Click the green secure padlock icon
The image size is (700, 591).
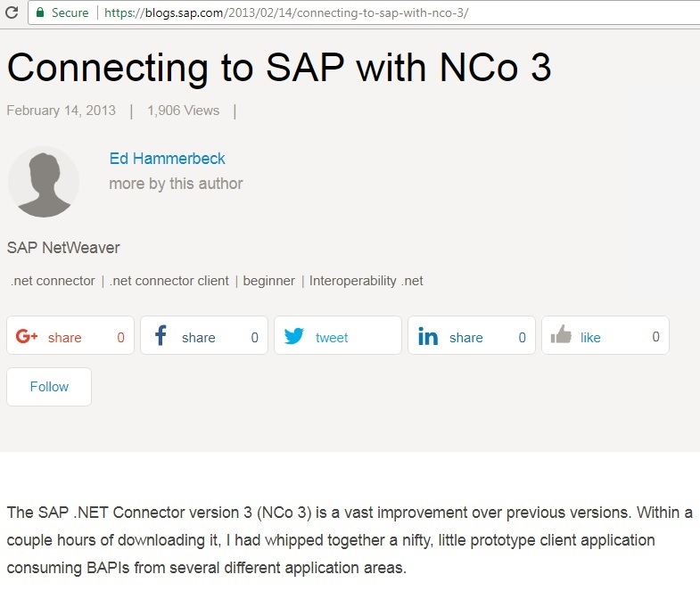pos(39,12)
